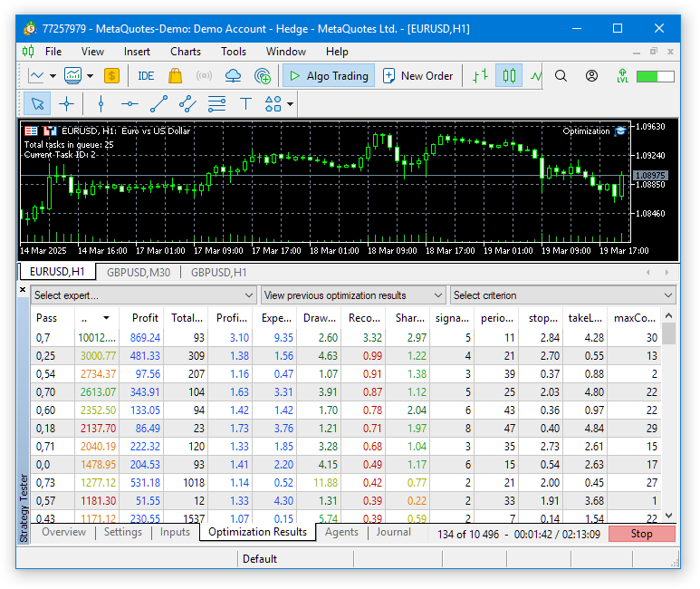This screenshot has width=700, height=589.
Task: Open the VPS cloud icon
Action: click(x=233, y=76)
